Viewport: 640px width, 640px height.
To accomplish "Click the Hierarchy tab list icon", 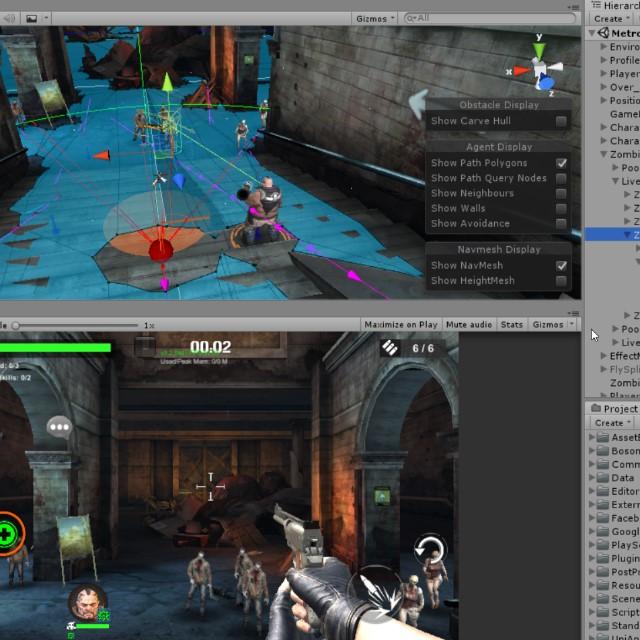I will [x=596, y=5].
